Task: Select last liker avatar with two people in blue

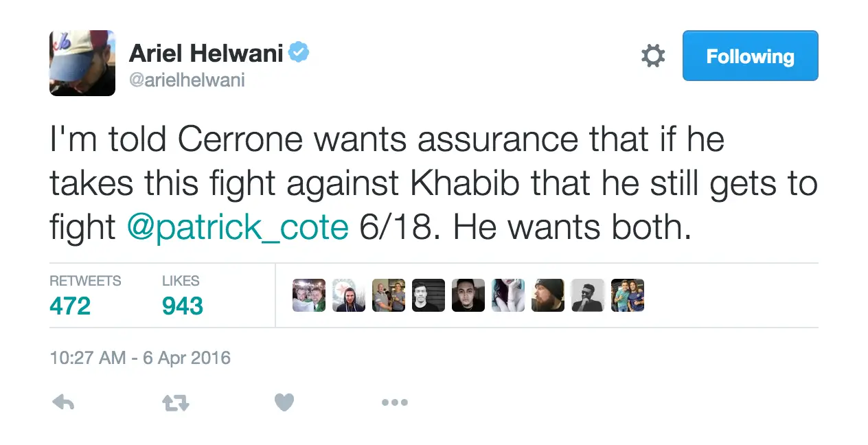Action: pos(628,295)
